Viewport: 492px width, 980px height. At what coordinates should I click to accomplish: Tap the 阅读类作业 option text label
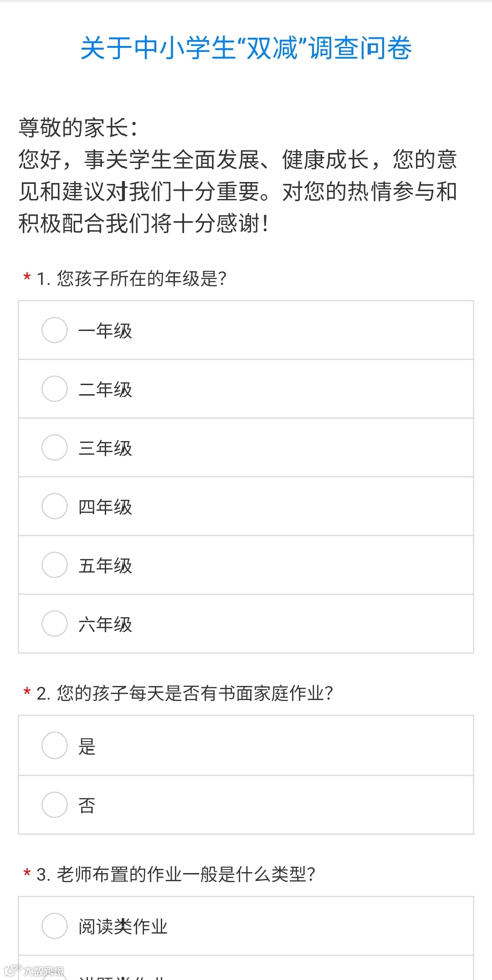[123, 927]
